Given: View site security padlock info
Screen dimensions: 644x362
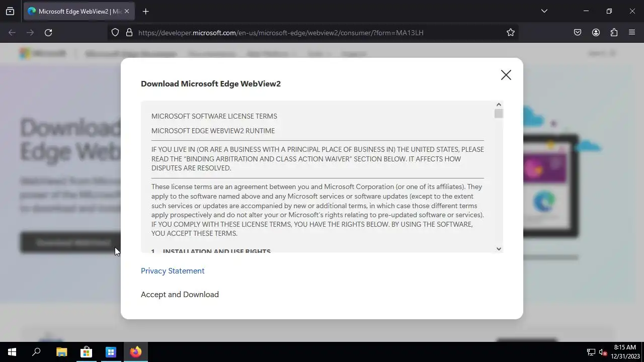Looking at the screenshot, I should tap(129, 33).
